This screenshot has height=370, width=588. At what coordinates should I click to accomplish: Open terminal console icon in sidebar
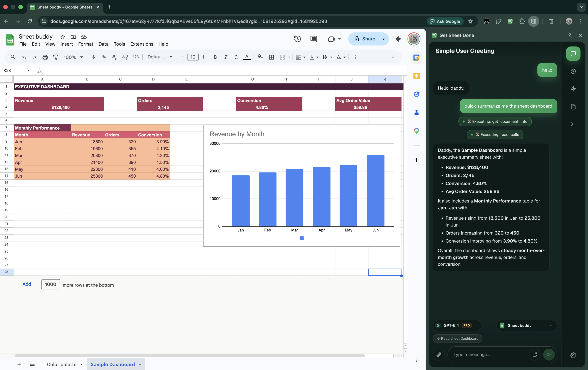click(x=573, y=125)
